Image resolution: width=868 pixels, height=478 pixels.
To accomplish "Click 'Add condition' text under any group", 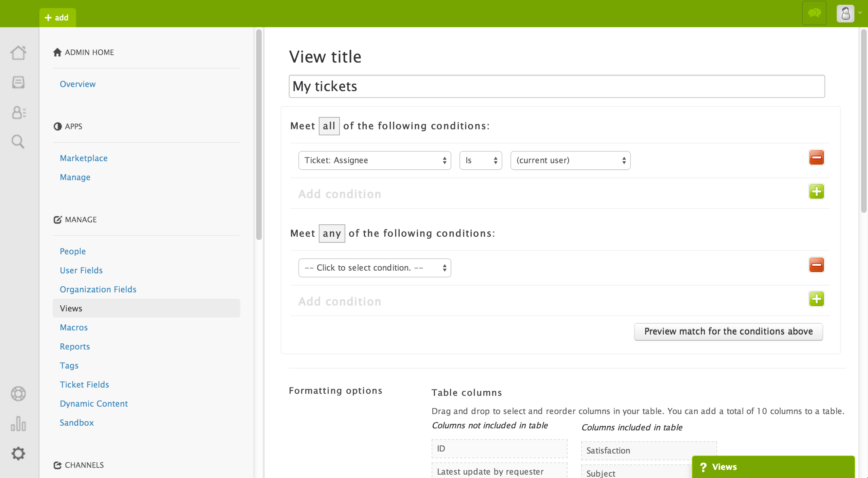I will click(340, 301).
